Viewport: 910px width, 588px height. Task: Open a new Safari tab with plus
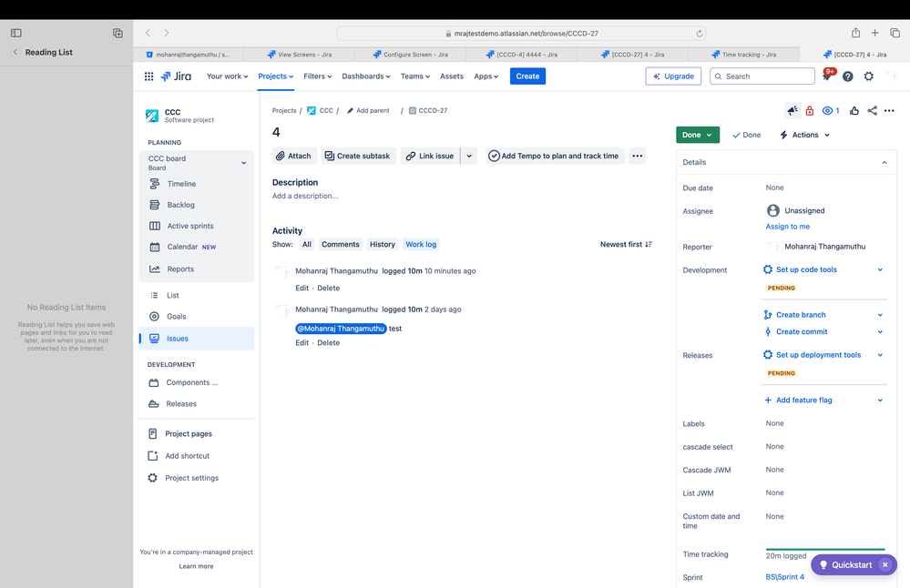874,33
